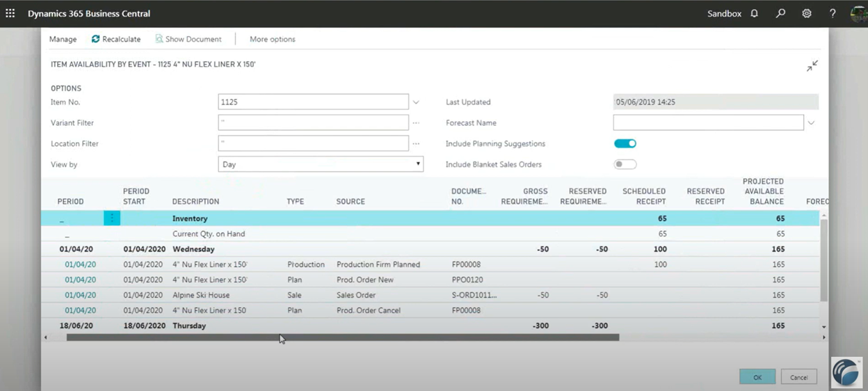The height and width of the screenshot is (391, 868).
Task: Select the Thursday 18/06/20 summary row
Action: 430,326
